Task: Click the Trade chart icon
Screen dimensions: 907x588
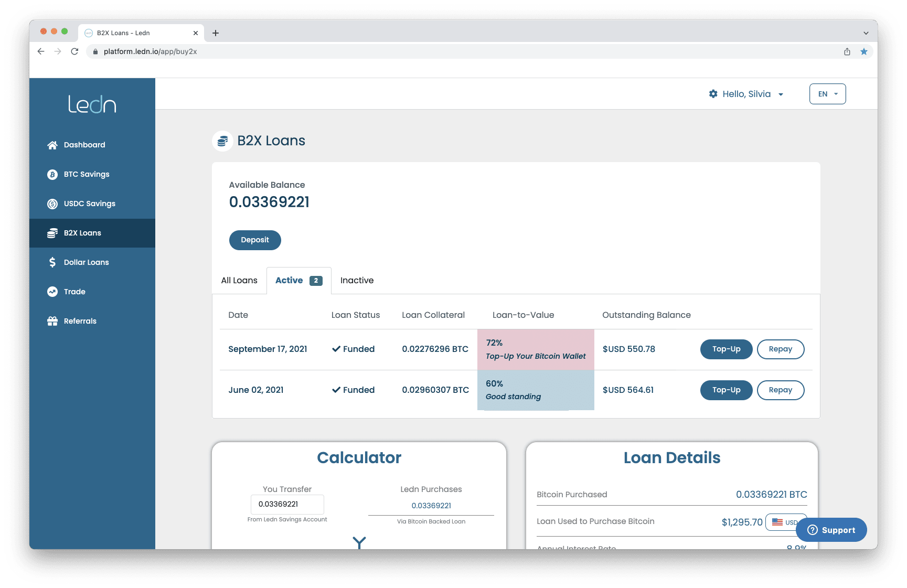Action: [x=52, y=292]
